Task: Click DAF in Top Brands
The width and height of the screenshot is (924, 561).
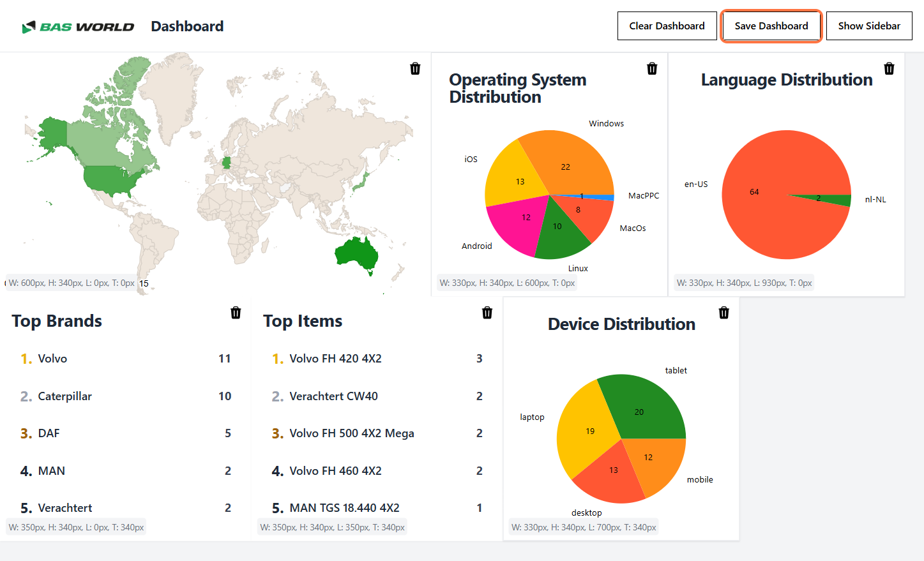Action: point(126,433)
